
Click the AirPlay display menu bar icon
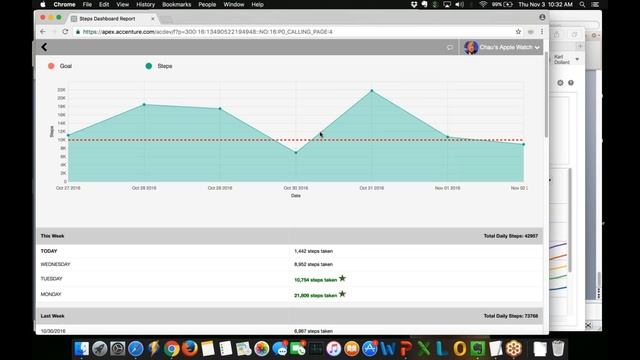pos(447,4)
